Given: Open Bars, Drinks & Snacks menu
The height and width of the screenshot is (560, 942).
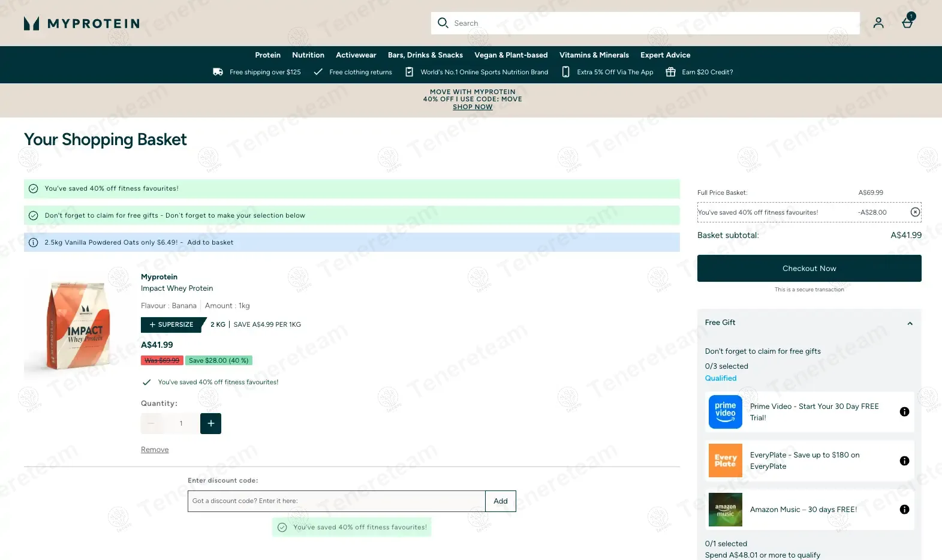Looking at the screenshot, I should [x=425, y=55].
